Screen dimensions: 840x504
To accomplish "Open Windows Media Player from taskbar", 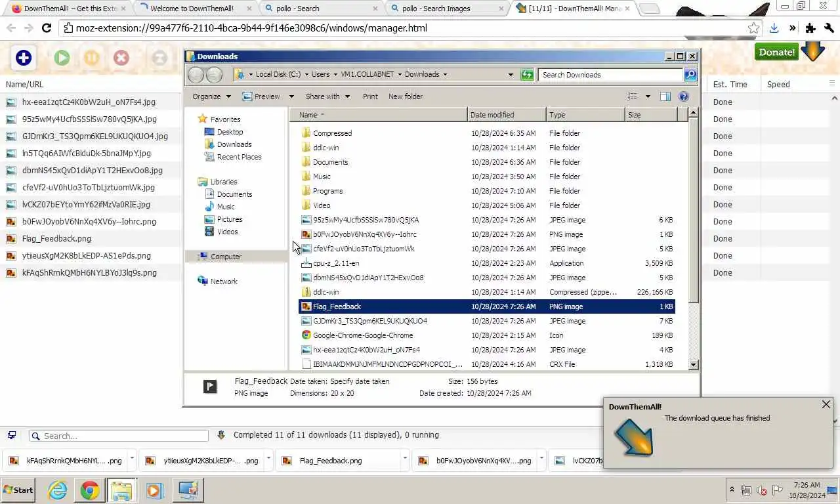I will click(x=154, y=490).
